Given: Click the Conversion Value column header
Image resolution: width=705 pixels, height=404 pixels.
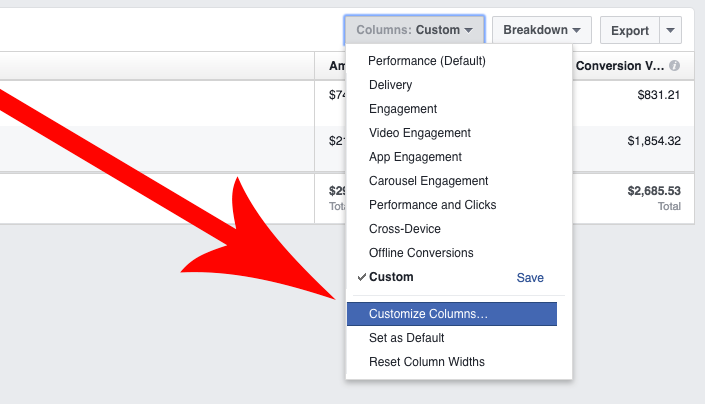Looking at the screenshot, I should coord(620,66).
